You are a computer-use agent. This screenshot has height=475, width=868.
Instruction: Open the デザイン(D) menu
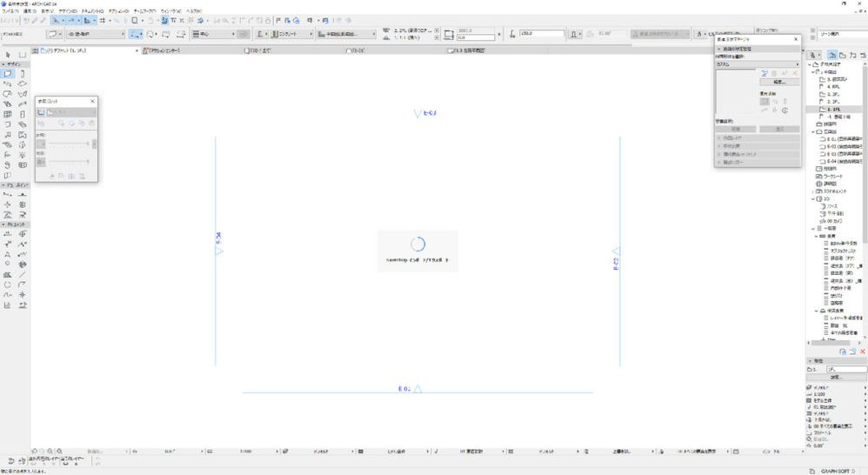pyautogui.click(x=68, y=11)
